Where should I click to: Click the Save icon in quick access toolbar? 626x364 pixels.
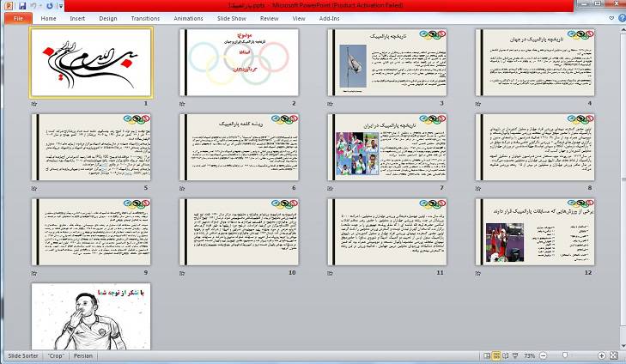(x=22, y=5)
